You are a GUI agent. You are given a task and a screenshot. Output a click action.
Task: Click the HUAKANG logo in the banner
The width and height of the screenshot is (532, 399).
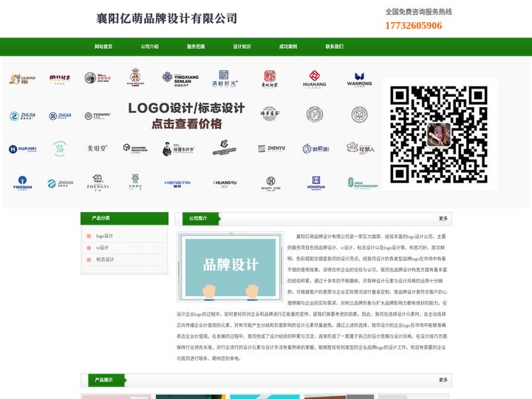click(x=315, y=79)
